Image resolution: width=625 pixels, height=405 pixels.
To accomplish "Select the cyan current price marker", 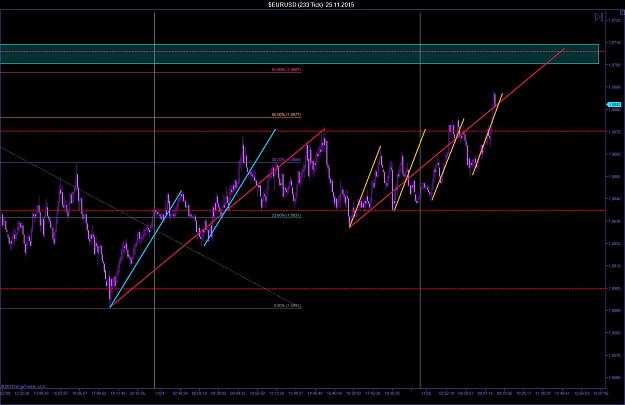I will click(x=614, y=105).
